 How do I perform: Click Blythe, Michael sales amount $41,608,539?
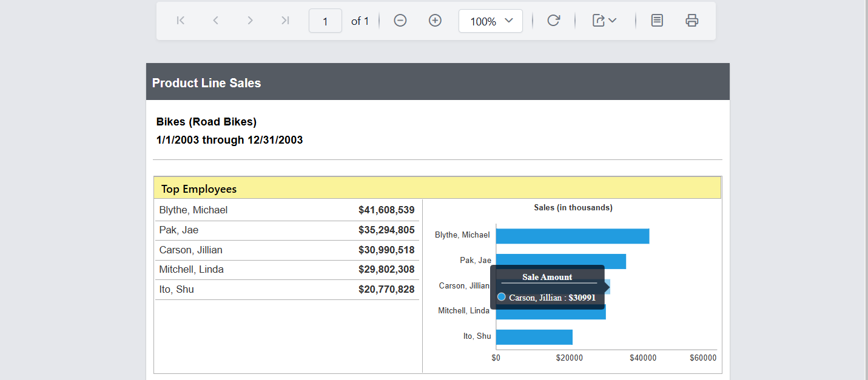[x=386, y=210]
